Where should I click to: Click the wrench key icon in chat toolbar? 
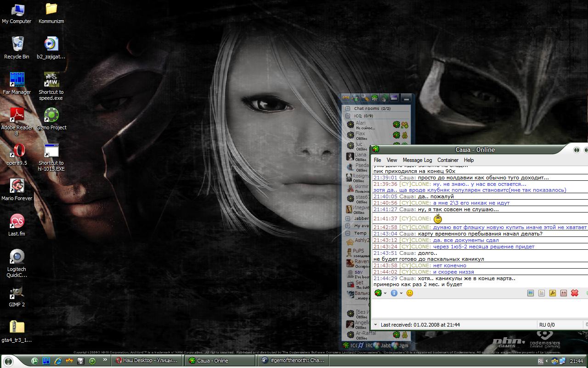point(552,293)
